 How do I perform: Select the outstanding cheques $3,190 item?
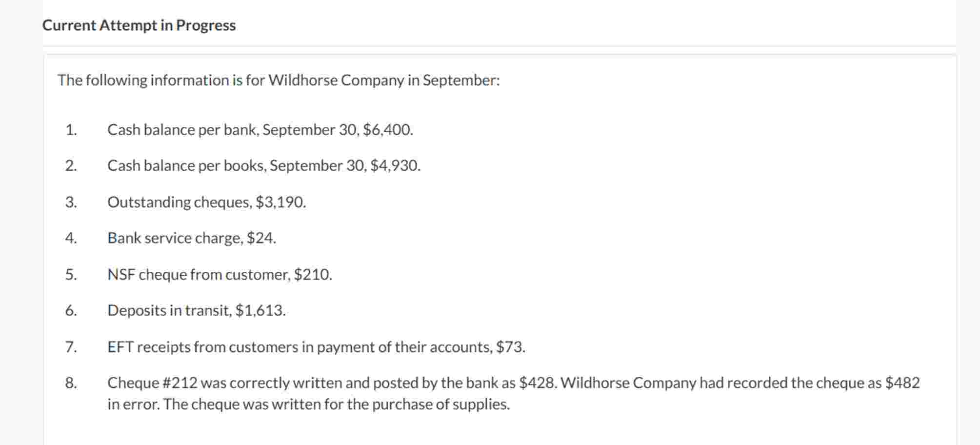tap(207, 202)
